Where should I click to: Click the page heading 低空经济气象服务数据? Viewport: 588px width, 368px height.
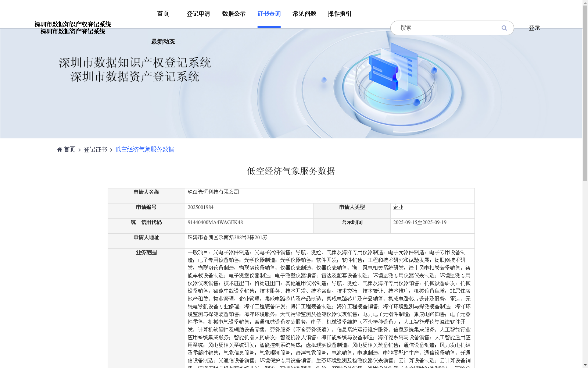tap(291, 170)
